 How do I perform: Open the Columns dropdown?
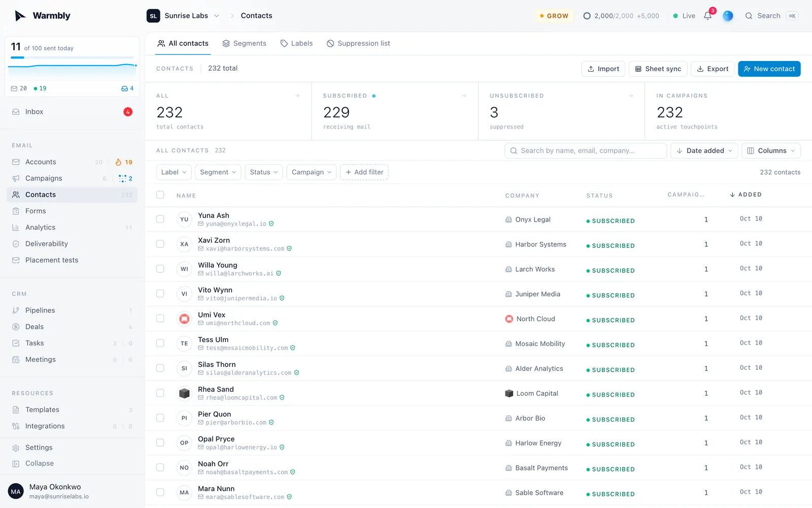click(x=771, y=151)
